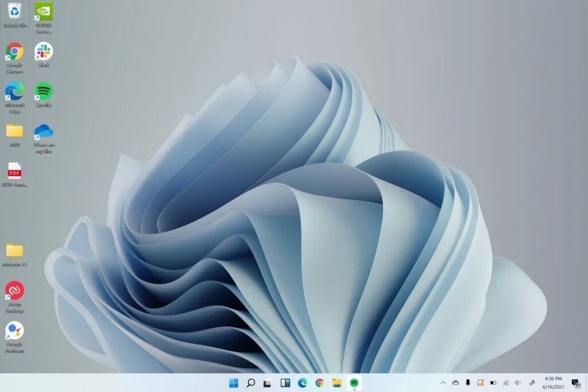
Task: Show hidden icons in system tray
Action: point(443,383)
